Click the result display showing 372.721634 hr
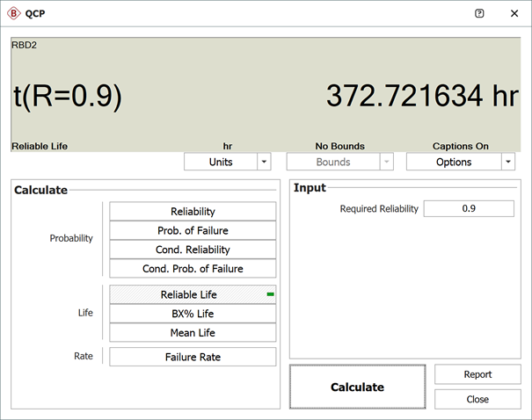Viewport: 532px width, 420px height. tap(422, 96)
